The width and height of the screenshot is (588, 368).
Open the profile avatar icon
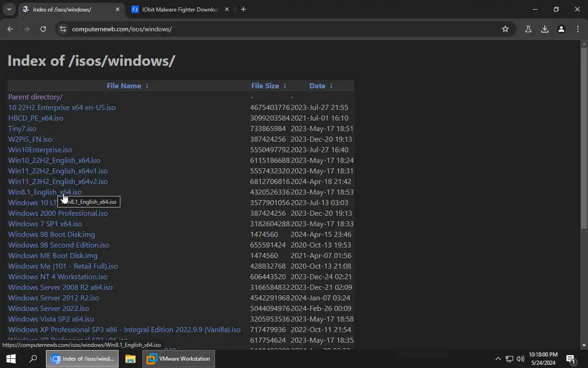pyautogui.click(x=561, y=29)
